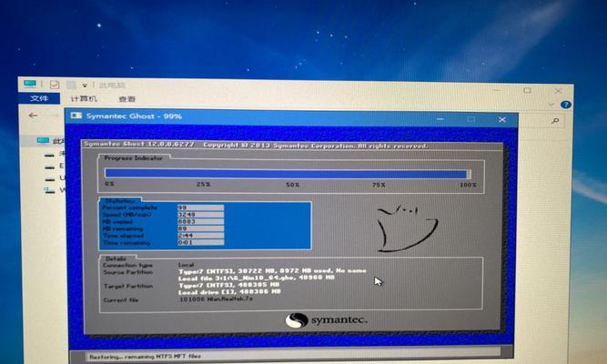The width and height of the screenshot is (607, 364).
Task: Click the Percent complete value 99
Action: coord(200,207)
